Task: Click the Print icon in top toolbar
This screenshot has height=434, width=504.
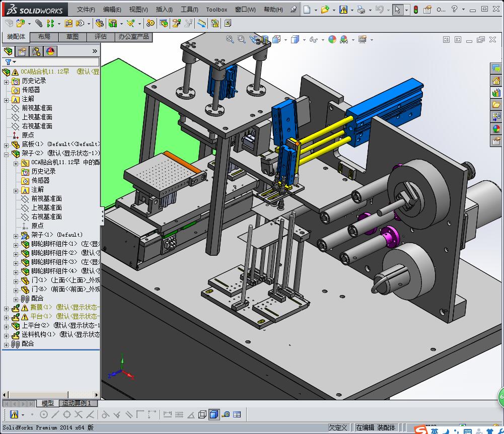Action: coord(361,10)
